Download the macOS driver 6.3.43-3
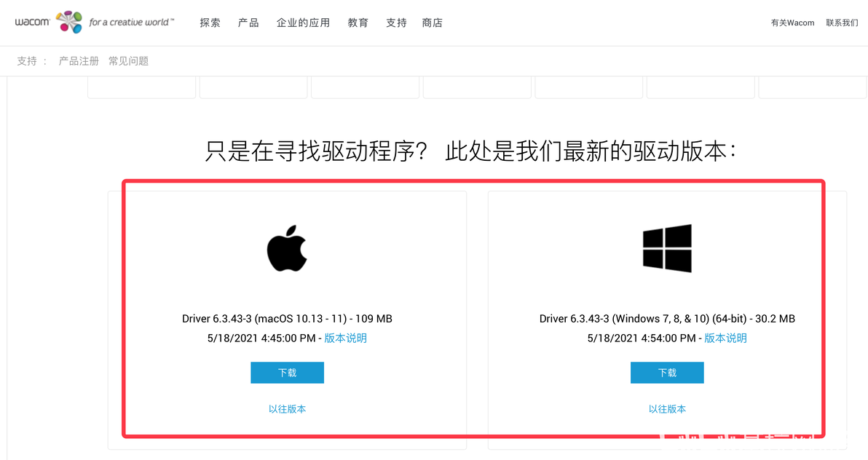The height and width of the screenshot is (460, 868). (288, 373)
